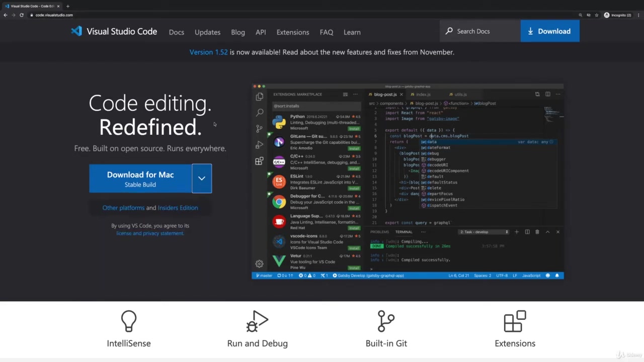
Task: Select the FAQ navigation item
Action: click(327, 32)
